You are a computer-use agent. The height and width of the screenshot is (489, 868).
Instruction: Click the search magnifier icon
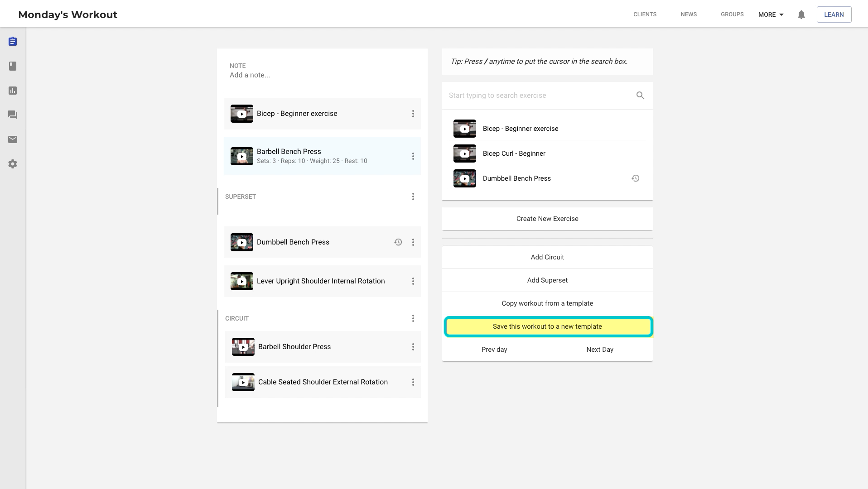(x=640, y=96)
